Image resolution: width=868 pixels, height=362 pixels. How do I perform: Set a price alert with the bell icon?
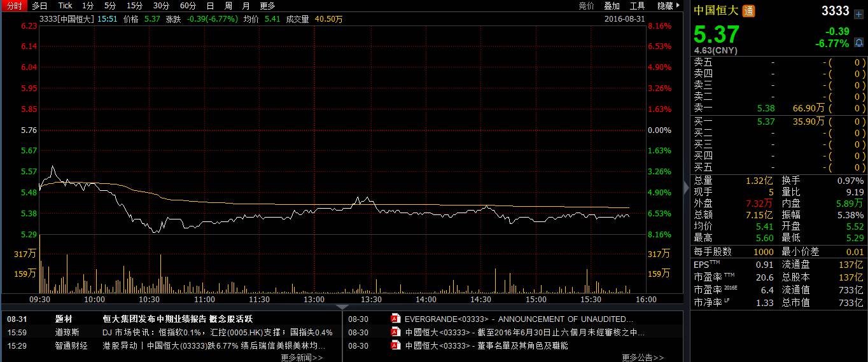(858, 43)
